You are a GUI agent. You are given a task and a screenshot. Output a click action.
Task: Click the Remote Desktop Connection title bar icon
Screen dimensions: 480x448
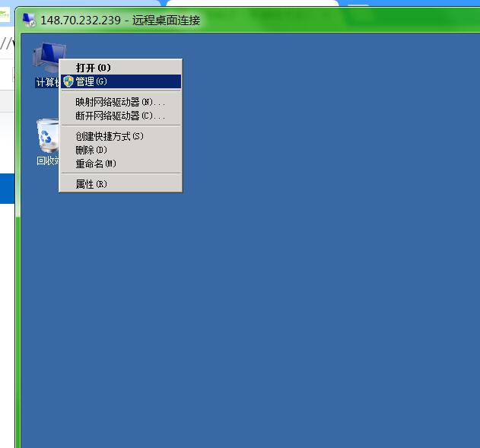coord(29,21)
